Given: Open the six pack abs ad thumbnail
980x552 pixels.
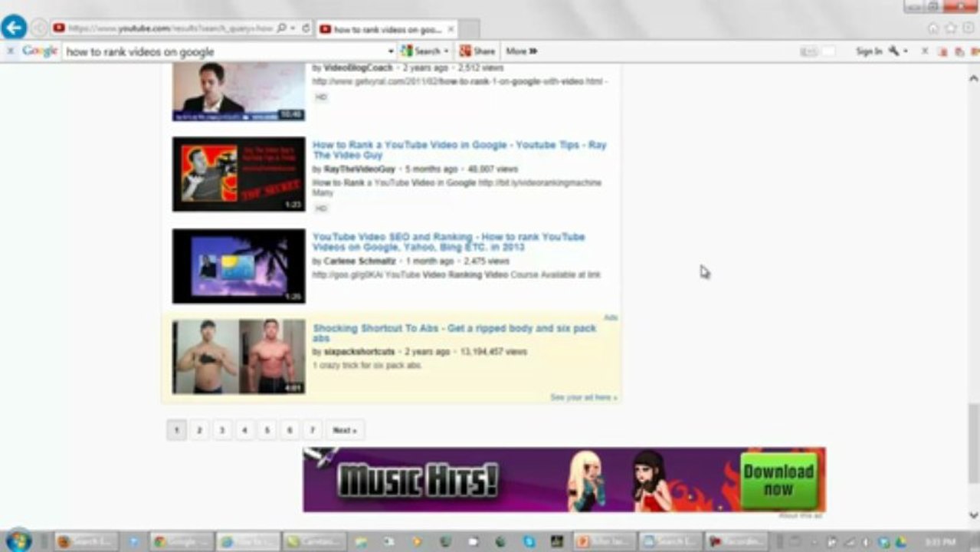Looking at the screenshot, I should (x=238, y=356).
